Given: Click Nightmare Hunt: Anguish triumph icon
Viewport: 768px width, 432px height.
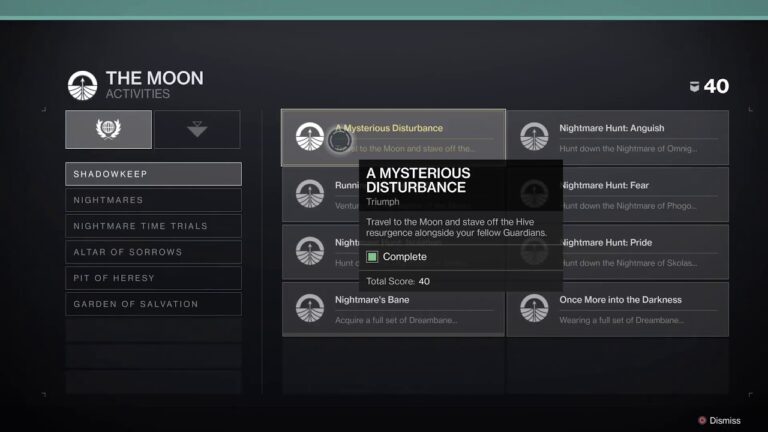Looking at the screenshot, I should tap(534, 136).
